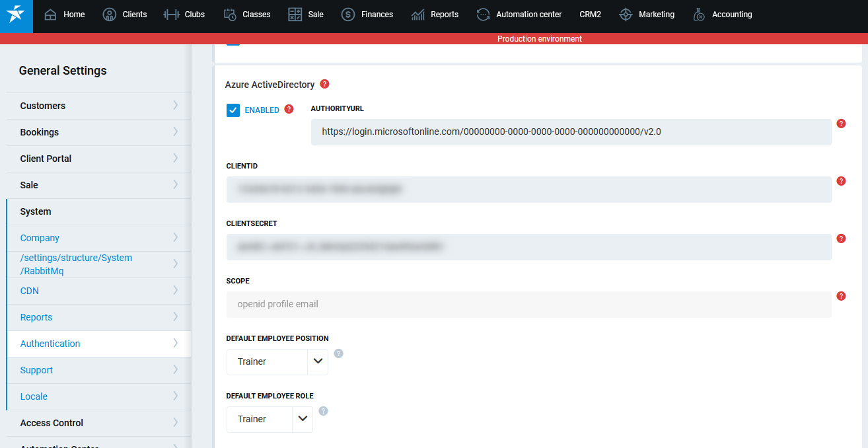
Task: Click the star logo in top-left corner
Action: click(16, 15)
